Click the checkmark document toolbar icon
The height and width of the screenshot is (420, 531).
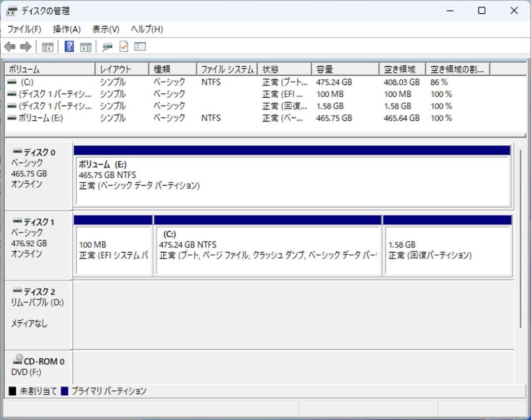coord(123,47)
